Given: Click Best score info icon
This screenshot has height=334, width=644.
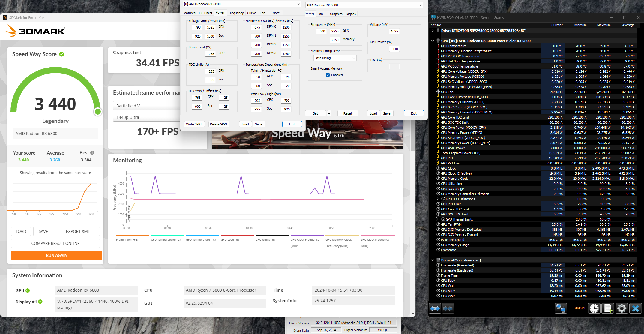Looking at the screenshot, I should pos(92,153).
